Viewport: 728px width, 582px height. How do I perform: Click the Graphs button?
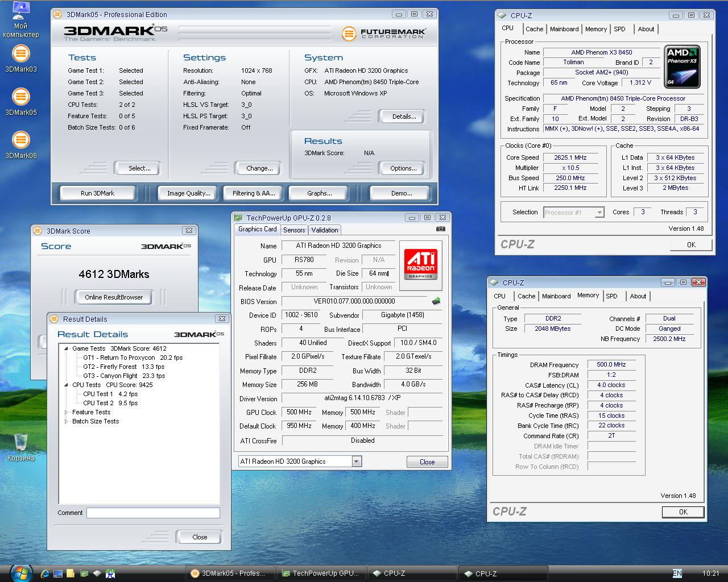320,193
